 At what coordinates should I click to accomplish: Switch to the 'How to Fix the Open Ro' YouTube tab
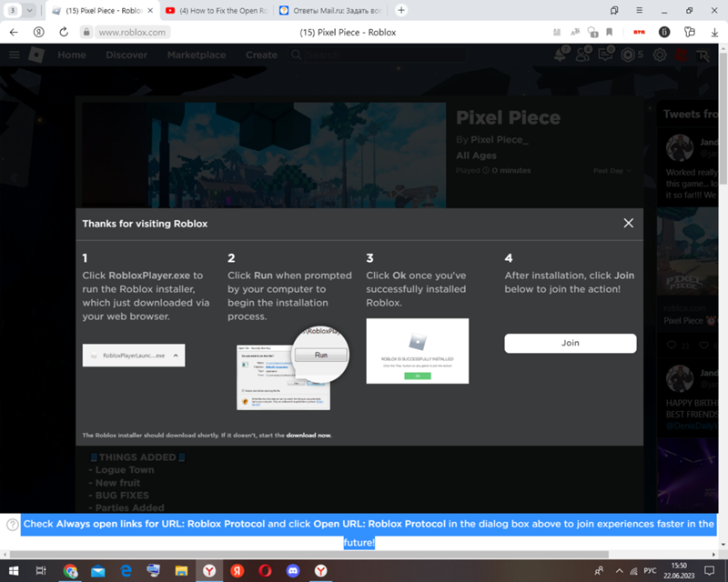tap(217, 10)
